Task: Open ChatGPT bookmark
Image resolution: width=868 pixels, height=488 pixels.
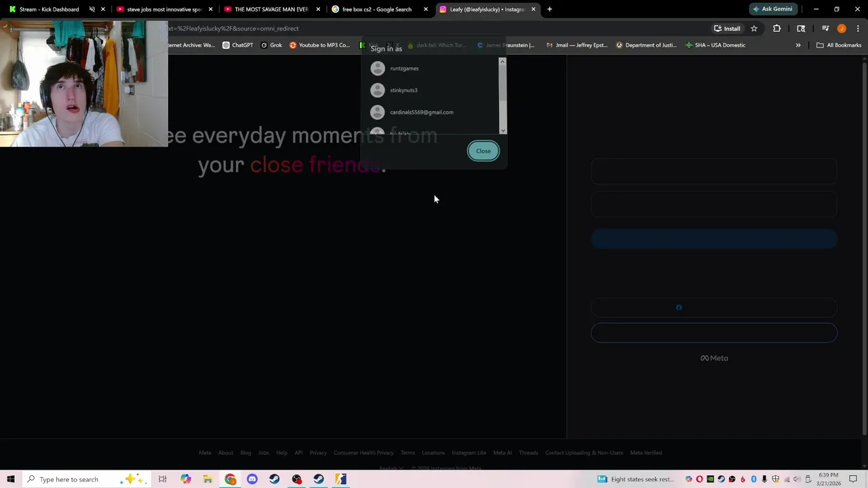Action: pyautogui.click(x=237, y=45)
